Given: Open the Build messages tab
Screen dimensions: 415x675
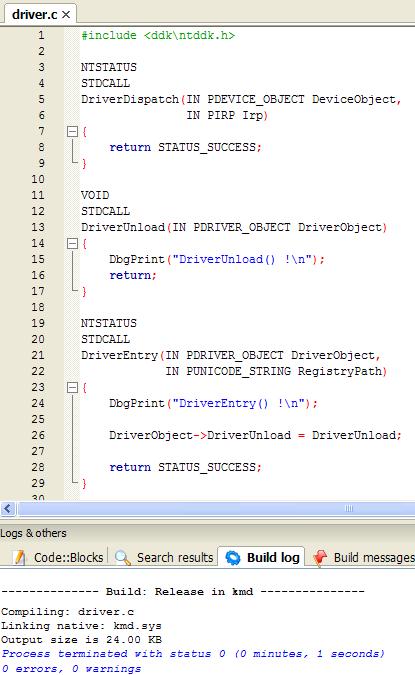Looking at the screenshot, I should coord(364,557).
